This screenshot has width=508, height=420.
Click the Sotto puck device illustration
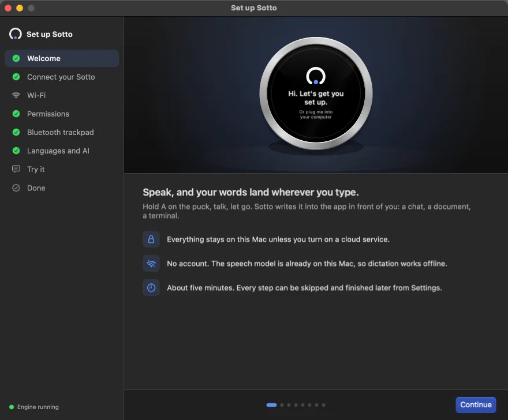pos(316,93)
